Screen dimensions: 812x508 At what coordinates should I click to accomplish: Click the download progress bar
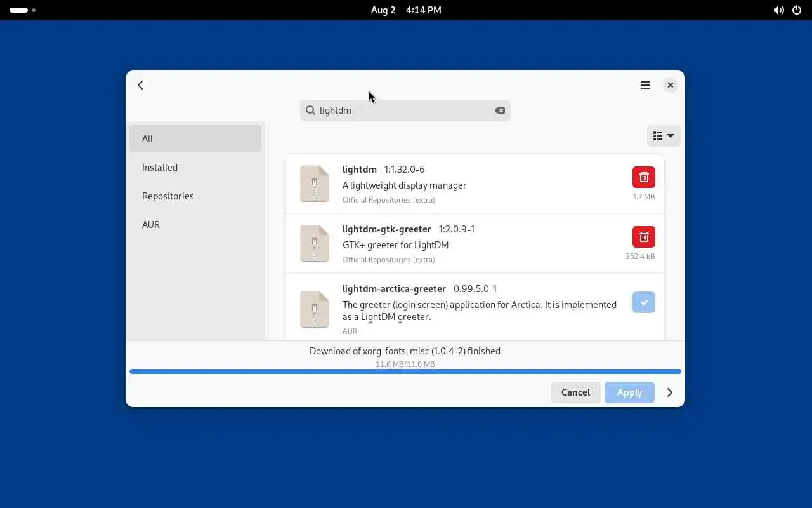[405, 371]
